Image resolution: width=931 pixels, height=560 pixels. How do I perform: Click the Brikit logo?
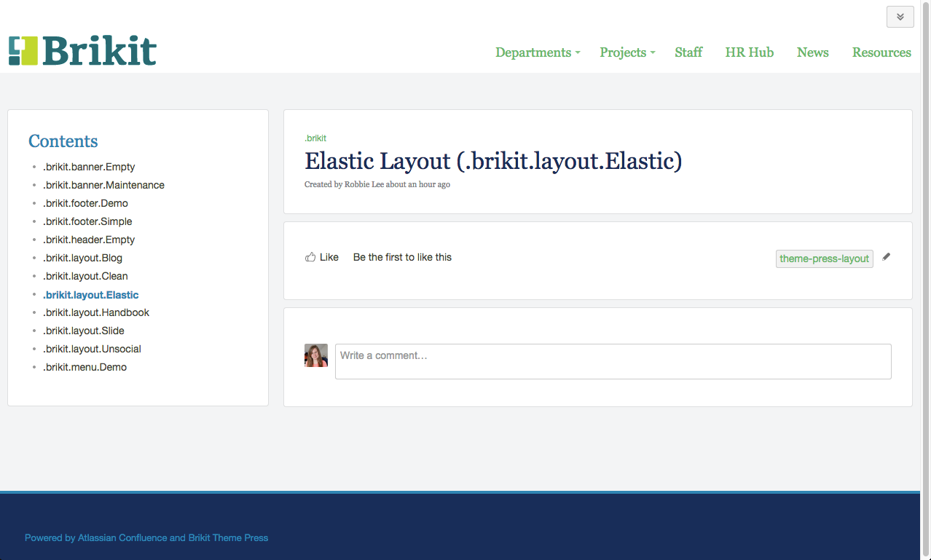[x=82, y=51]
